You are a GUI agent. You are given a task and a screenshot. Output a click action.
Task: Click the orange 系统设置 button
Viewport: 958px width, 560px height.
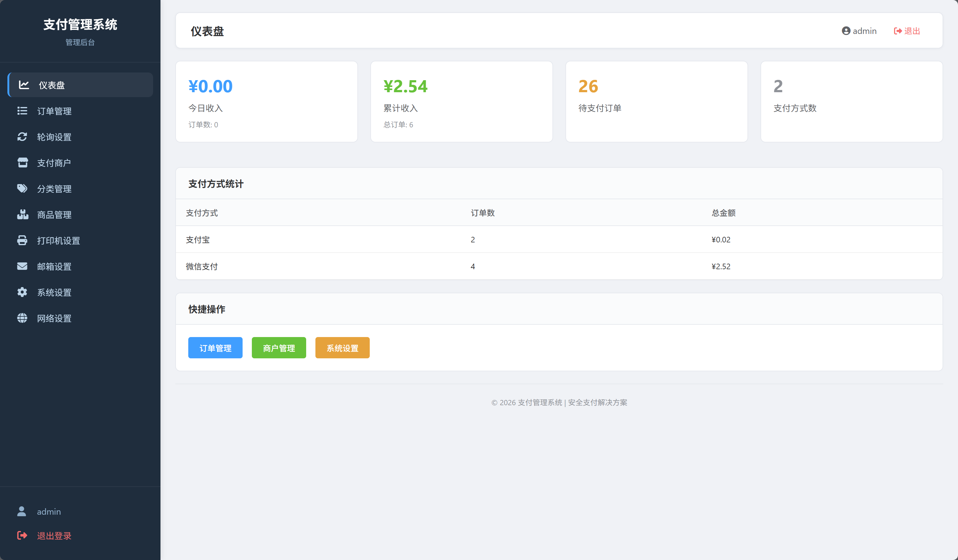click(342, 348)
